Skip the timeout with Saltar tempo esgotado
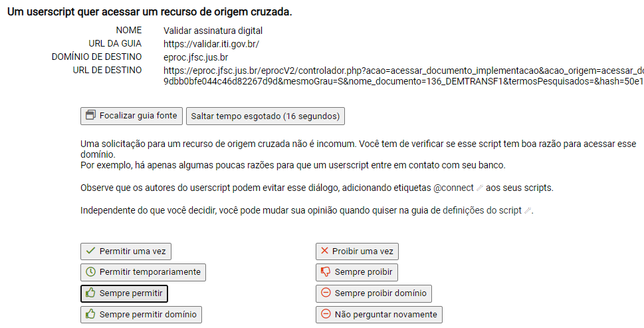644x328 pixels. coord(265,116)
